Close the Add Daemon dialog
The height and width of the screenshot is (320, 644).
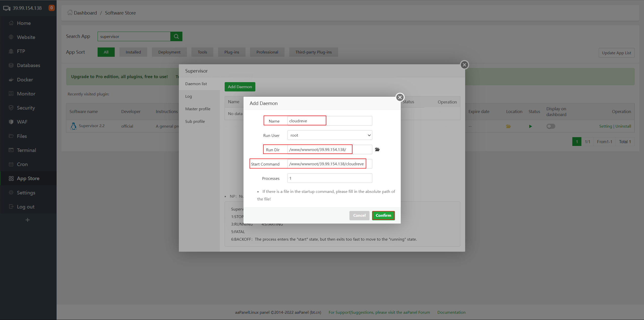coord(400,97)
